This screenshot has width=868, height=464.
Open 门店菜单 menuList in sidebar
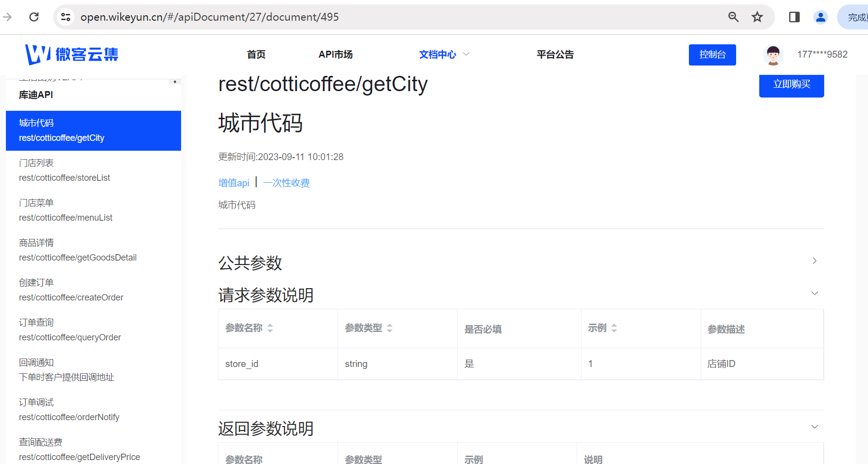pos(93,210)
